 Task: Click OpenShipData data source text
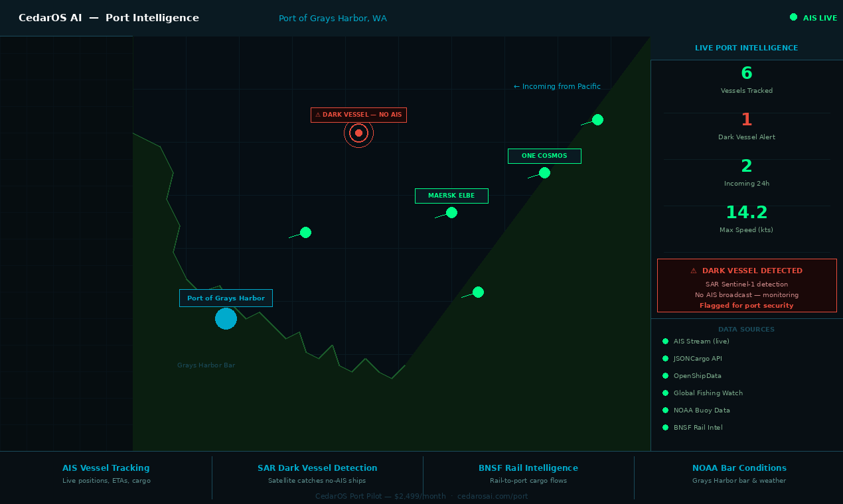point(698,376)
